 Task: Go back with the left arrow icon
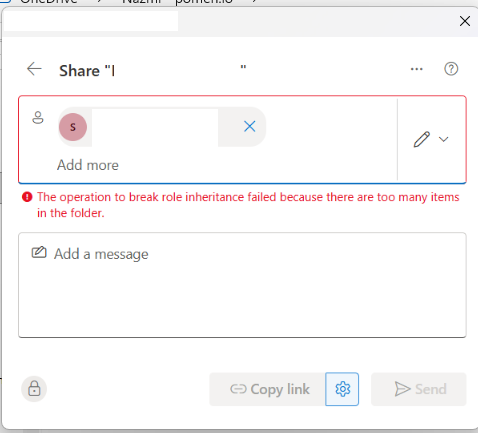coord(34,69)
